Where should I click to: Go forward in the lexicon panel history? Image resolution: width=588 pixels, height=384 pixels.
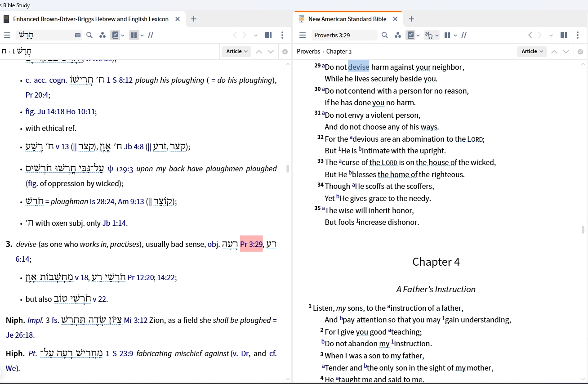tap(245, 35)
